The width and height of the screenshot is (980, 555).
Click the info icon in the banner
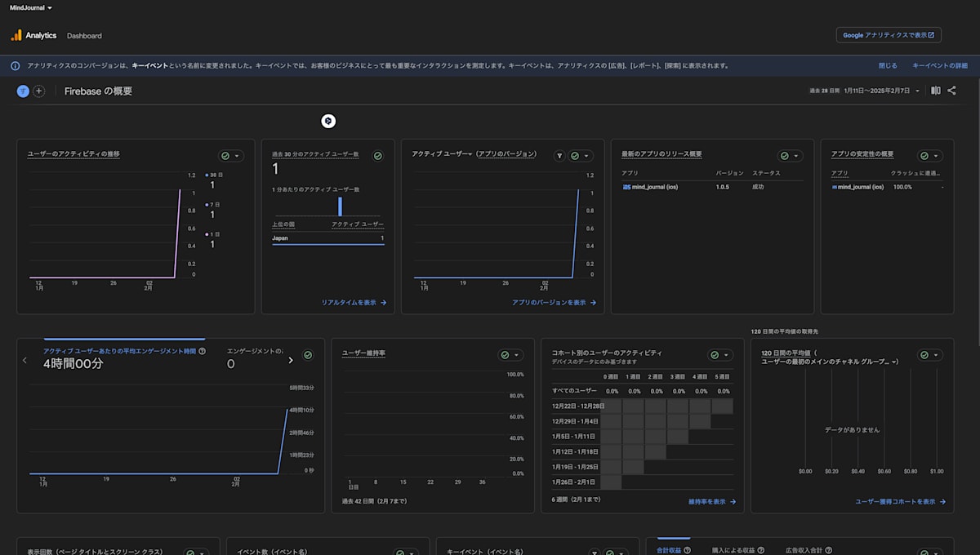pyautogui.click(x=16, y=65)
